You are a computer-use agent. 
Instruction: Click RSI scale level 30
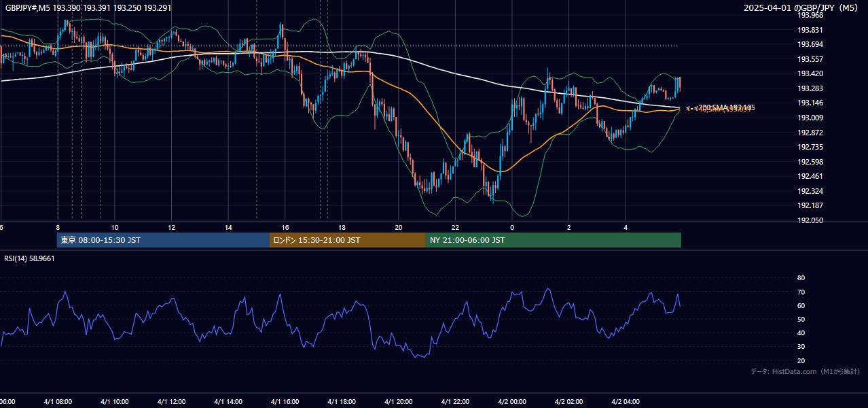click(x=801, y=347)
